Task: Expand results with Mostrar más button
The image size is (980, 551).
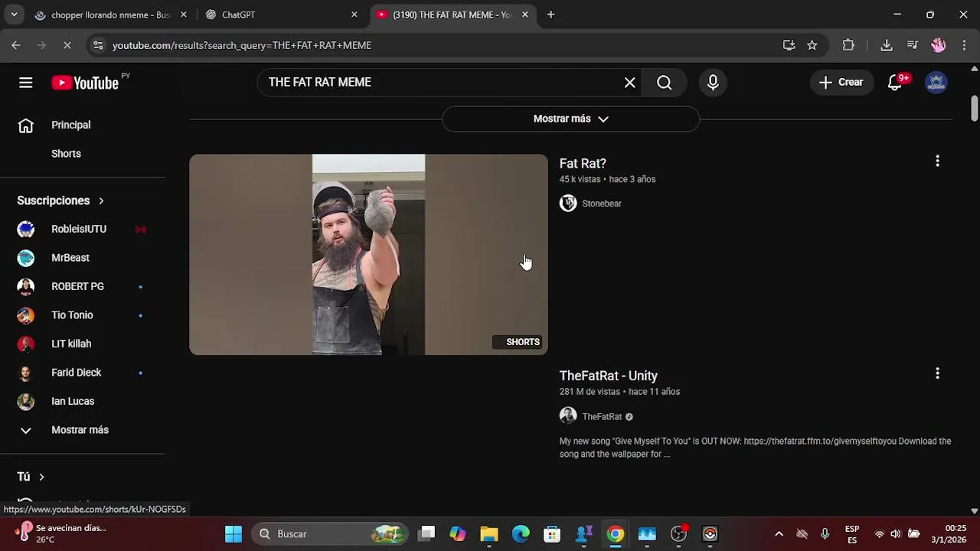Action: tap(571, 119)
